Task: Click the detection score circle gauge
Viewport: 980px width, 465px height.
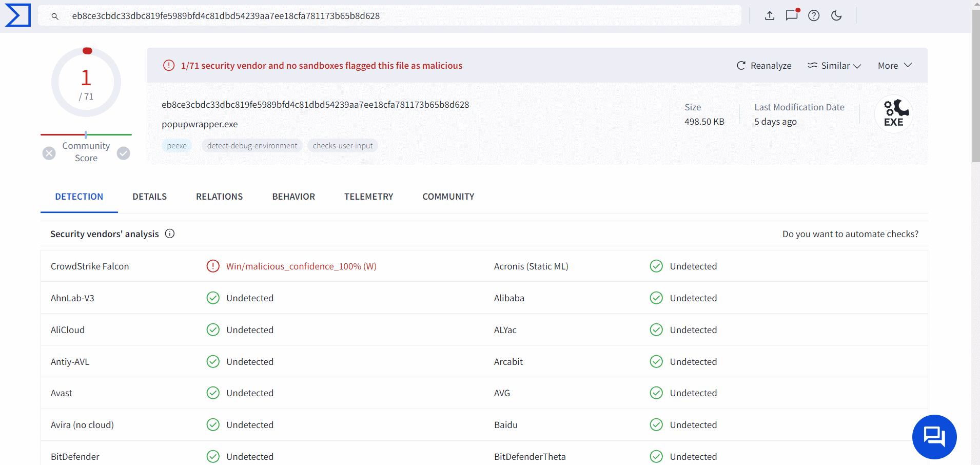Action: click(86, 82)
